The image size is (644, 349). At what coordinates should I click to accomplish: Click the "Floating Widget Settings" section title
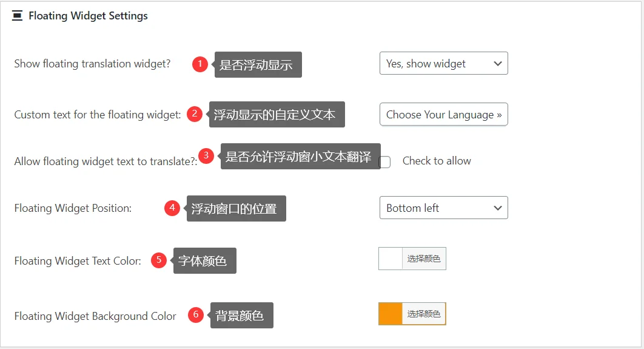[x=88, y=16]
